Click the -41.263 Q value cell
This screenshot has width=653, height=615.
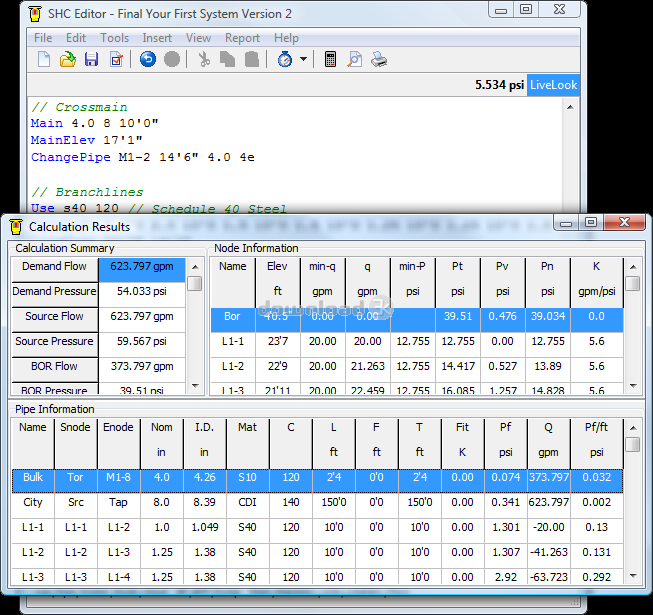coord(548,556)
